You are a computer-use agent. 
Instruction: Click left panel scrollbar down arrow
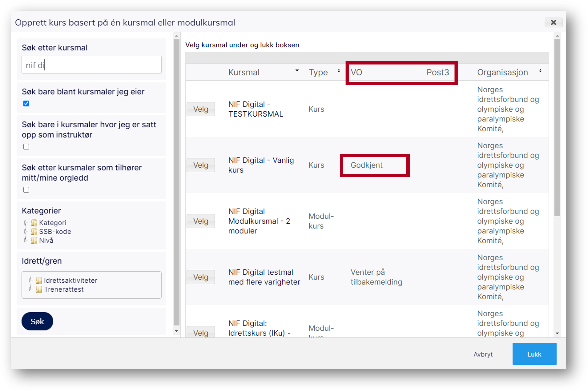point(176,331)
